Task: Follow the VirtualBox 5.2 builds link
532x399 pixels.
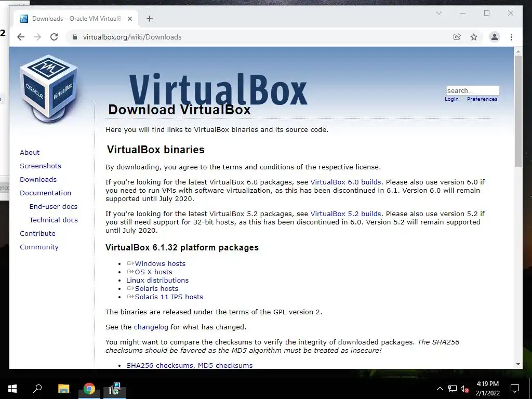Action: click(345, 214)
